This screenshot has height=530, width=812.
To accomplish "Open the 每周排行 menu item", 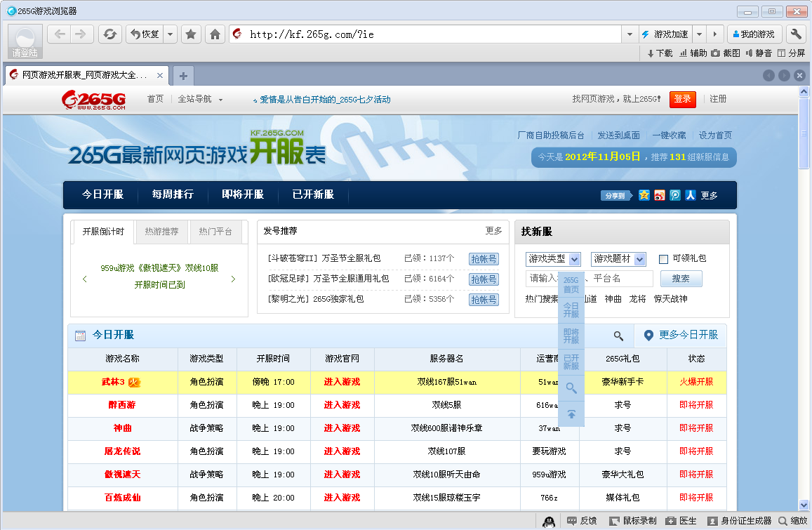I will 173,194.
